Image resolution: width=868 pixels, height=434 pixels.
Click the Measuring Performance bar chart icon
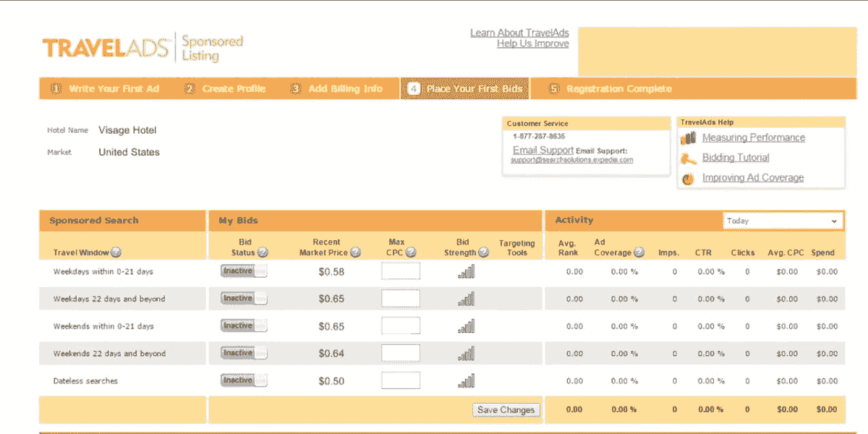point(689,137)
